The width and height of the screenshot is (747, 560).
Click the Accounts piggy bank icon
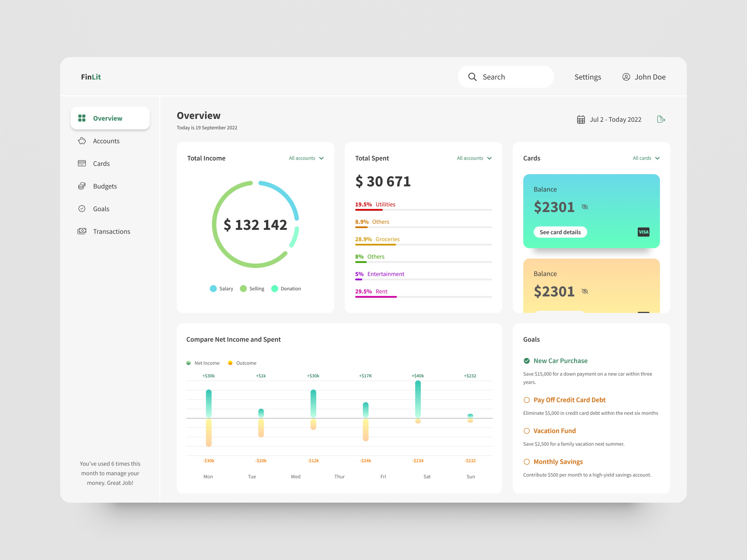pos(82,141)
